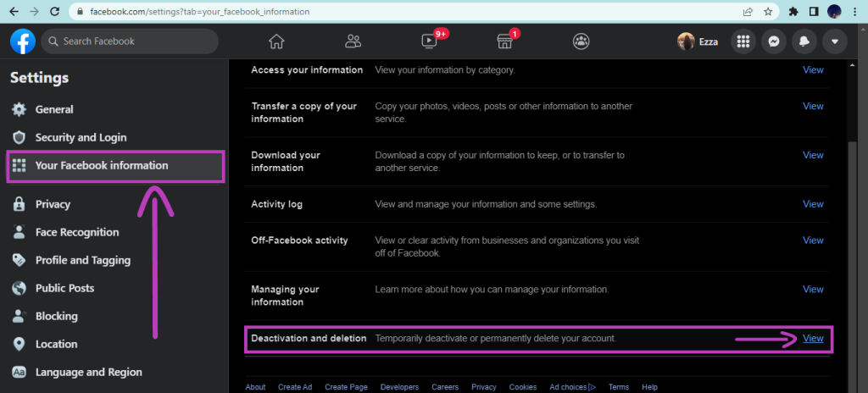Expand the account dropdown arrow
The height and width of the screenshot is (393, 868).
pyautogui.click(x=835, y=42)
